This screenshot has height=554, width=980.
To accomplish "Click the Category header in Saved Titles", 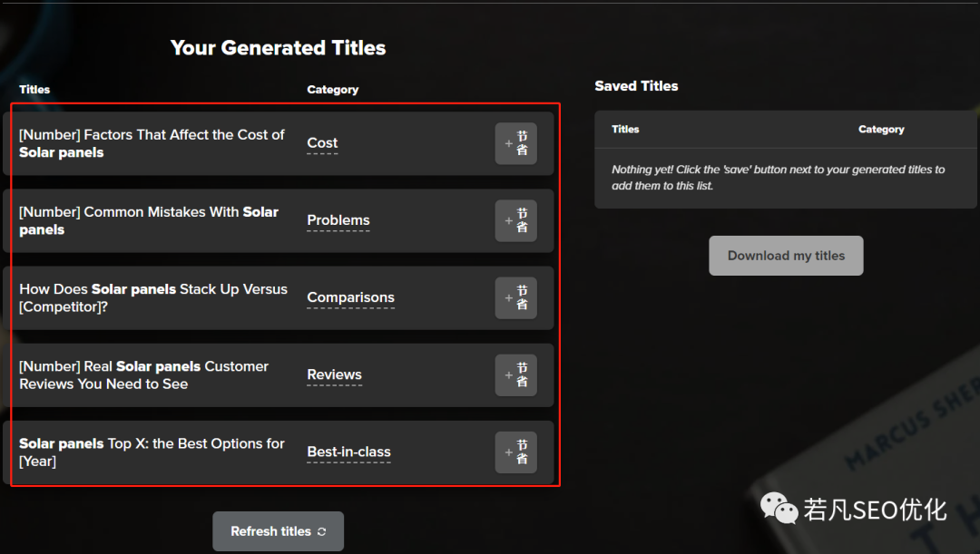I will 881,130.
